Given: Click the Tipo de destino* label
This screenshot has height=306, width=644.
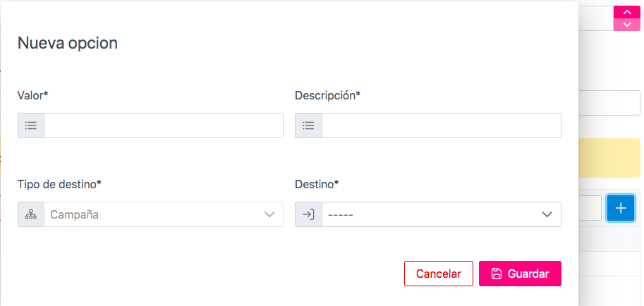Looking at the screenshot, I should 59,184.
